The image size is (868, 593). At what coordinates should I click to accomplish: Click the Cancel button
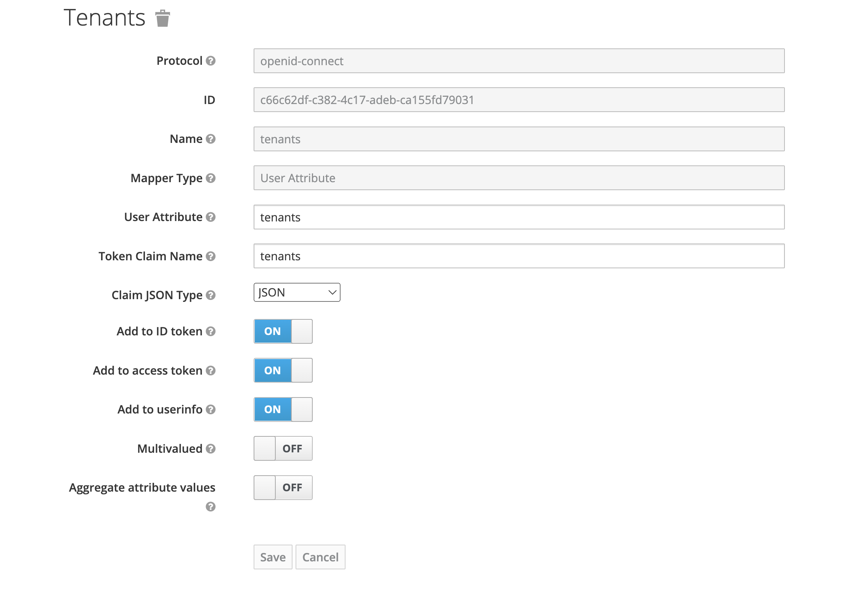pyautogui.click(x=320, y=557)
